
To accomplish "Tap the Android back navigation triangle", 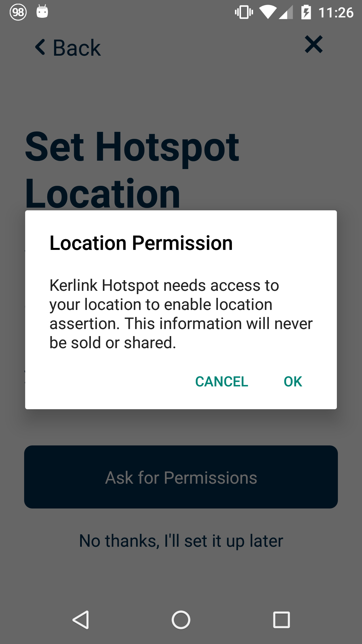I will pyautogui.click(x=81, y=620).
